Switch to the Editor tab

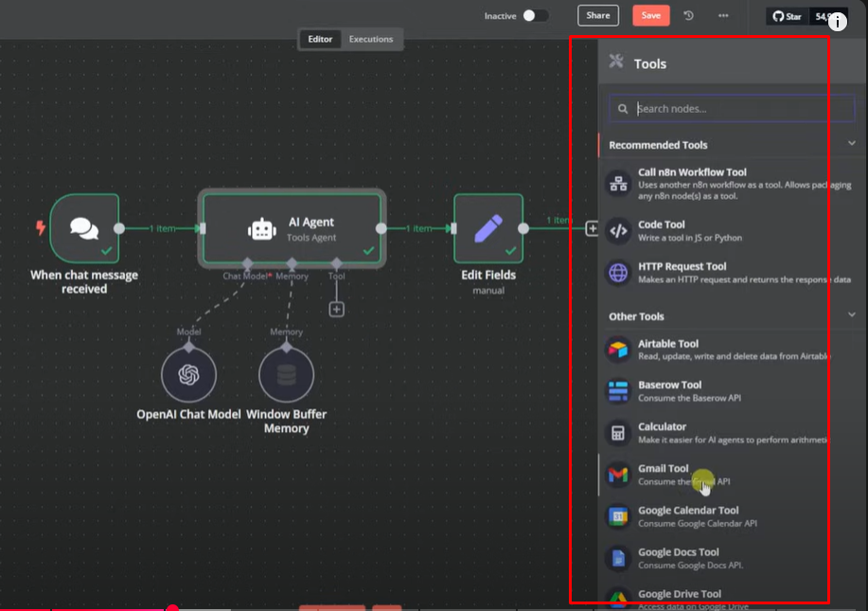320,40
